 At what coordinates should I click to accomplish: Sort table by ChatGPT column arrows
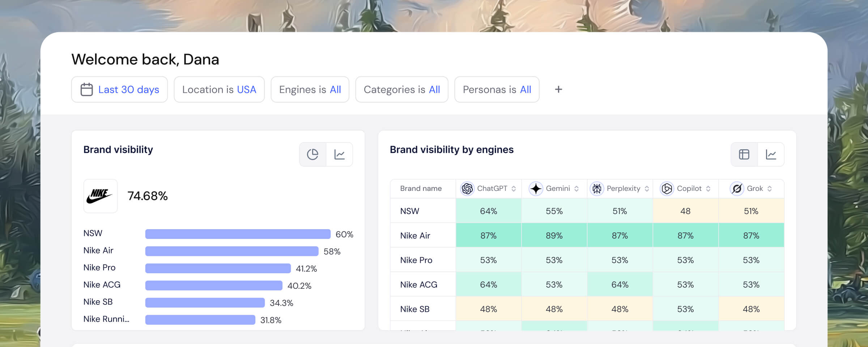click(x=514, y=189)
